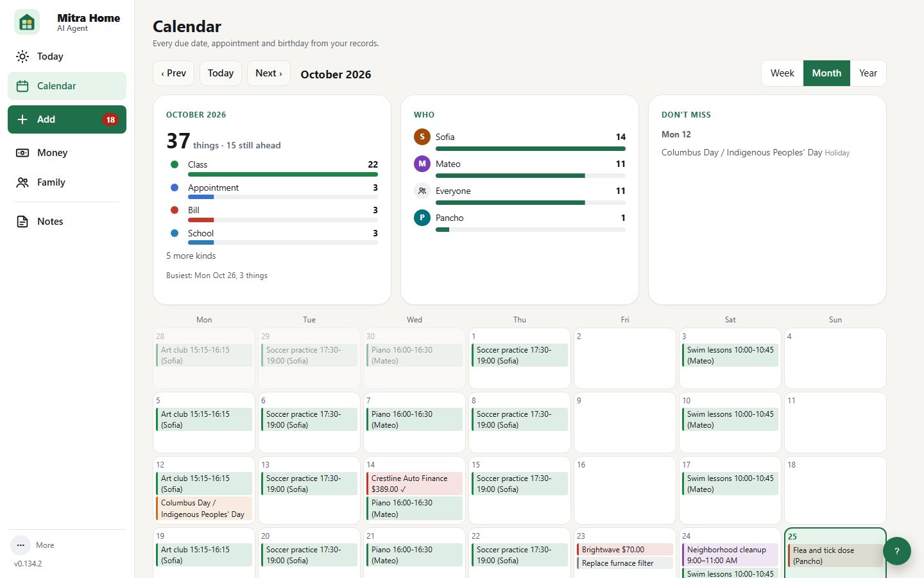The height and width of the screenshot is (578, 924).
Task: Advance to next month with Next
Action: [x=269, y=73]
